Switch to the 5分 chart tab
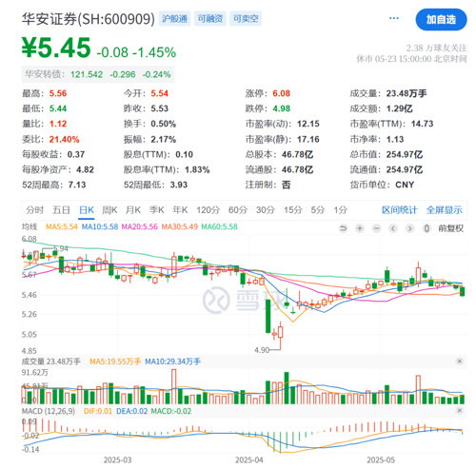The image size is (476, 469). (x=318, y=210)
